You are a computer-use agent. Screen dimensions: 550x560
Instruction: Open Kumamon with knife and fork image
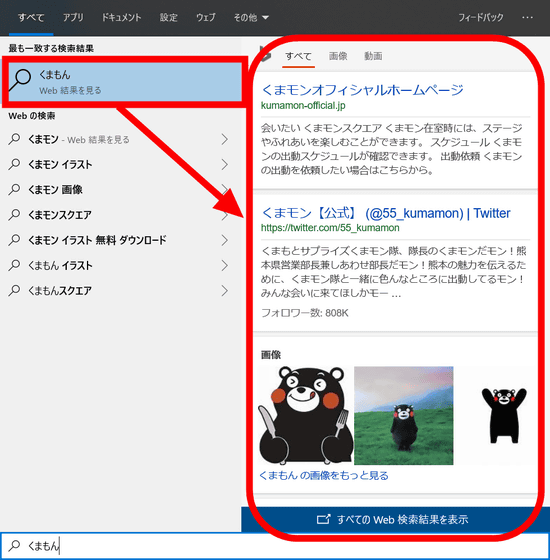[306, 415]
